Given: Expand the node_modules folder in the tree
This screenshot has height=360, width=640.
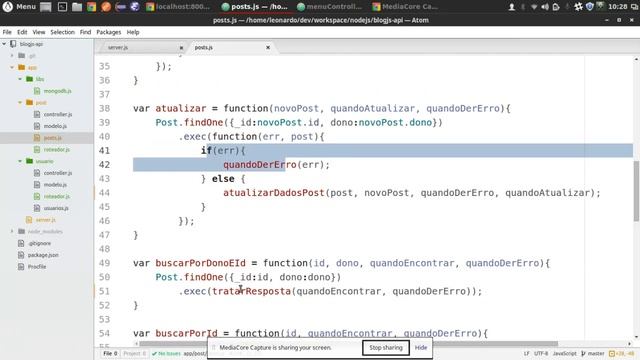Looking at the screenshot, I should click(x=12, y=231).
